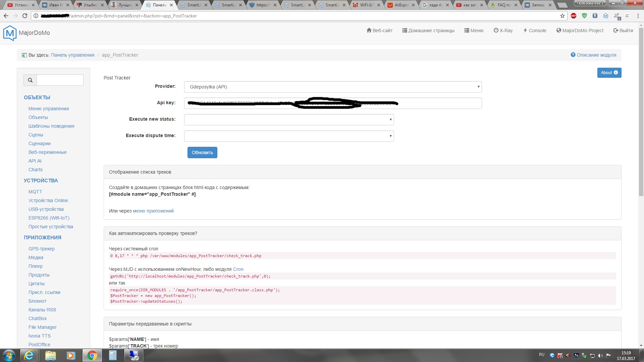Screen dimensions: 644x362
Task: Click calculator icon in taskbar
Action: click(113, 355)
